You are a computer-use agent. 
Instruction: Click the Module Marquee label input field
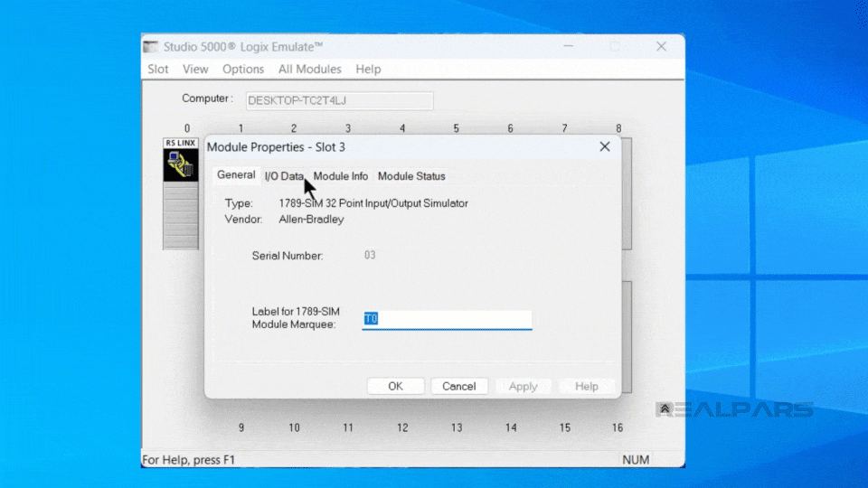(447, 319)
